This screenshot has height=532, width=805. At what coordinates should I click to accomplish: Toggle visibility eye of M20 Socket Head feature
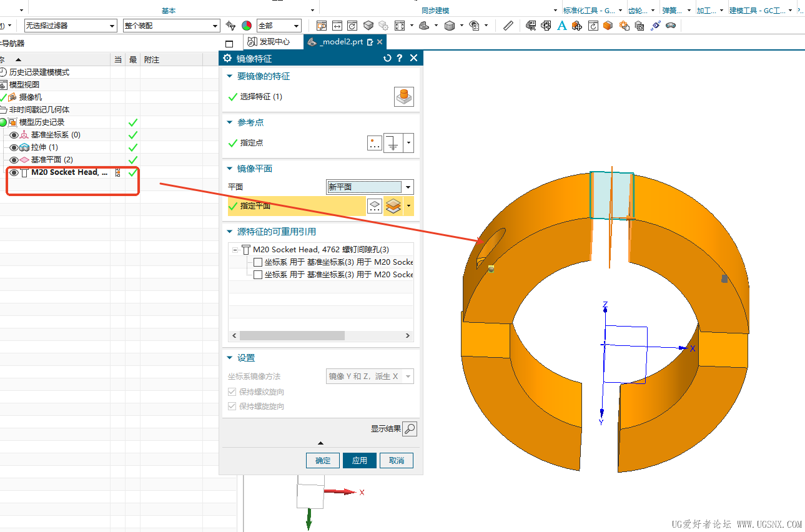click(14, 172)
